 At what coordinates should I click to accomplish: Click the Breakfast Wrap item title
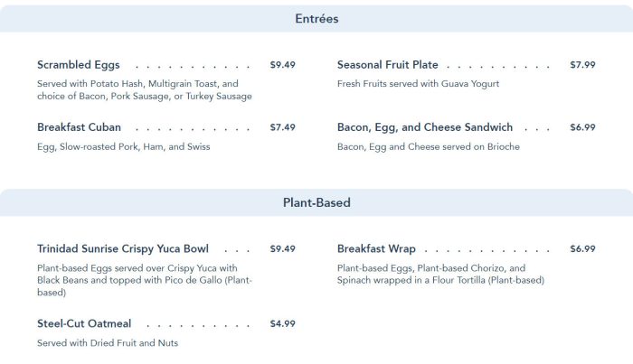point(376,248)
